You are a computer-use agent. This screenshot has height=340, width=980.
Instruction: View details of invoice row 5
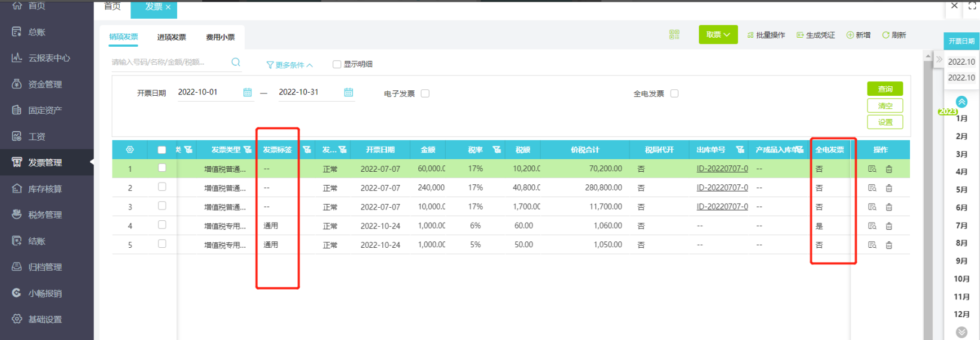(872, 245)
